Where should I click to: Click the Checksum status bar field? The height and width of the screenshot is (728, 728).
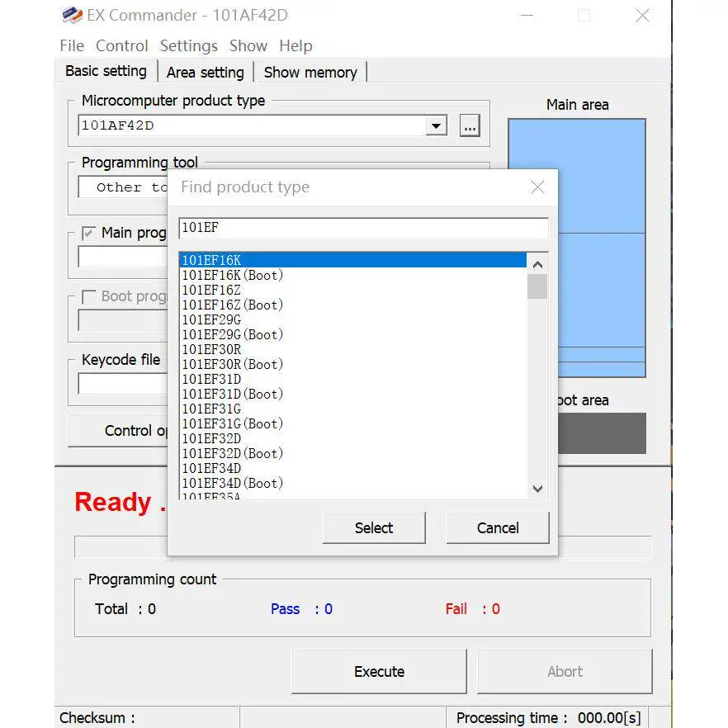148,718
